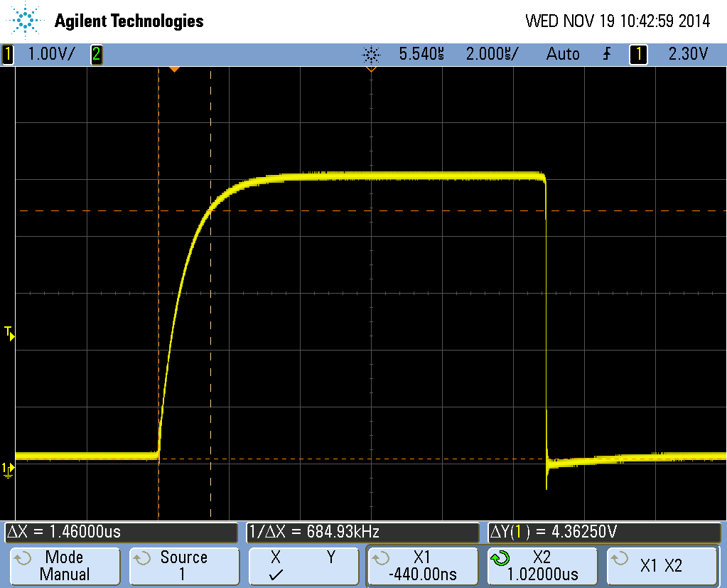Open the 2.000us/ timebase setting

click(492, 54)
